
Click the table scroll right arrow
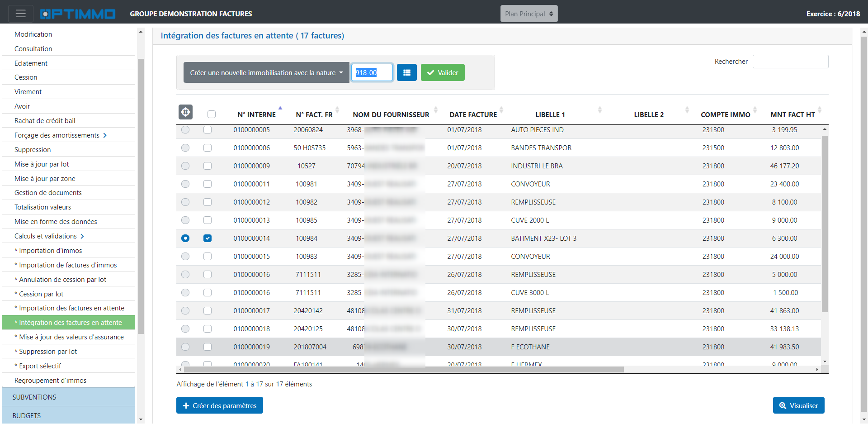(x=817, y=369)
